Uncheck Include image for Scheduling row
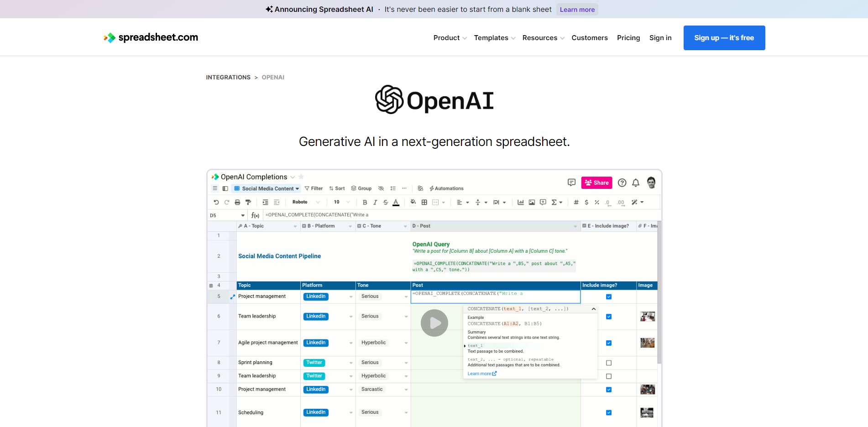The image size is (868, 427). tap(609, 412)
